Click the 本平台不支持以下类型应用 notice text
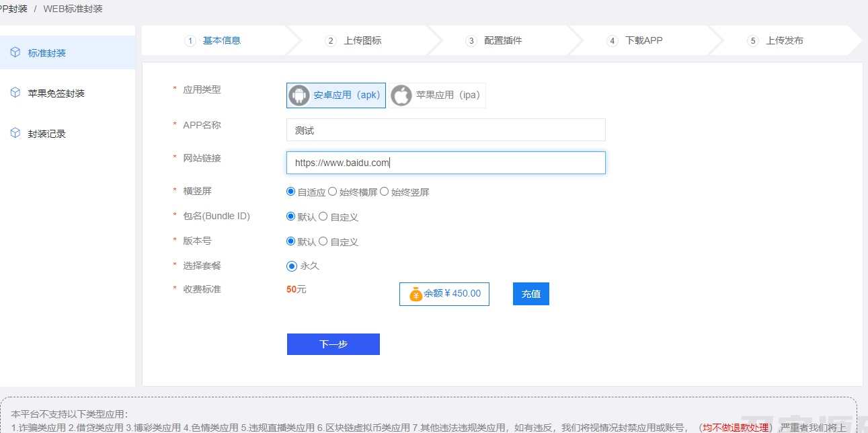 69,414
